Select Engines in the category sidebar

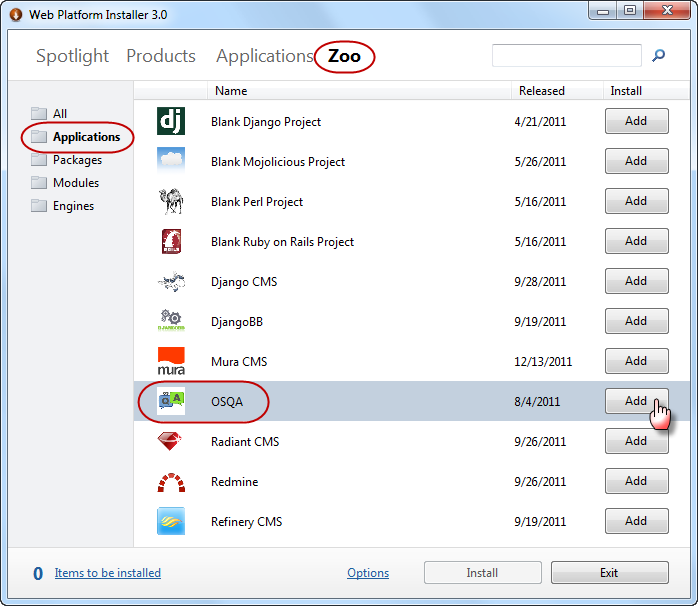coord(73,206)
